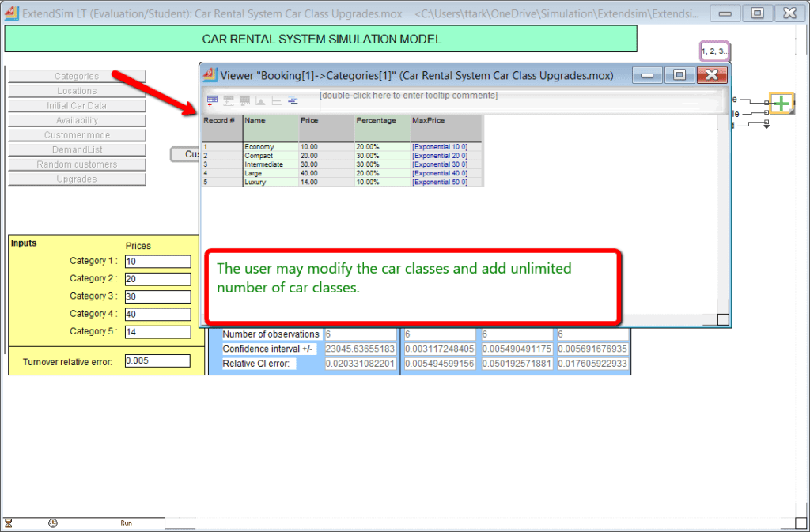
Task: Maximize the Categories viewer window
Action: pos(679,75)
